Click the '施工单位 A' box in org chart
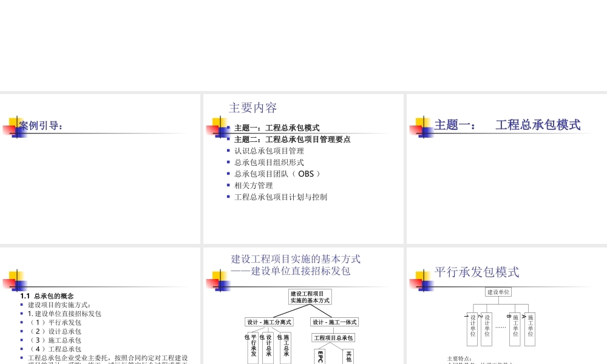This screenshot has height=364, width=607. (x=529, y=329)
